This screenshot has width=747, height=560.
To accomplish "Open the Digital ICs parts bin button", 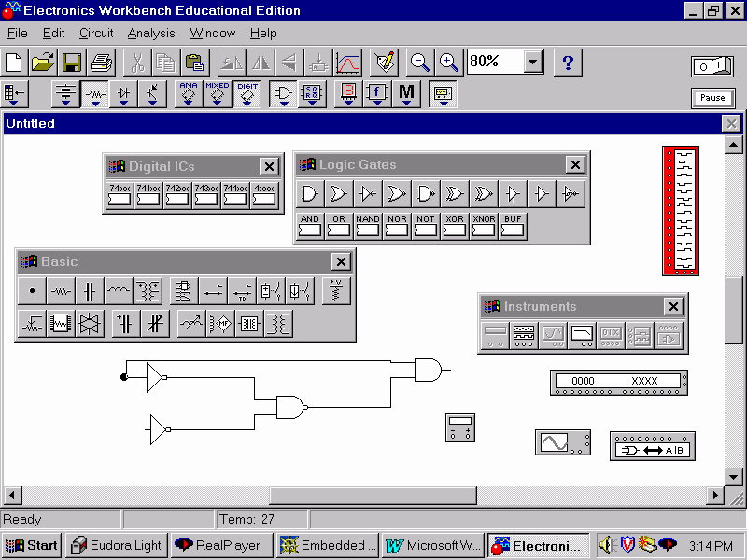I will coord(247,93).
